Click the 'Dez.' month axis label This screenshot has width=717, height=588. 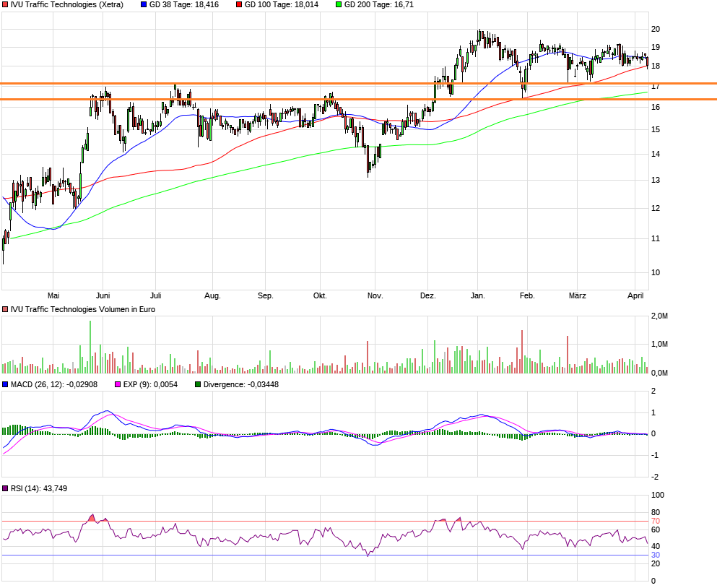coord(428,295)
